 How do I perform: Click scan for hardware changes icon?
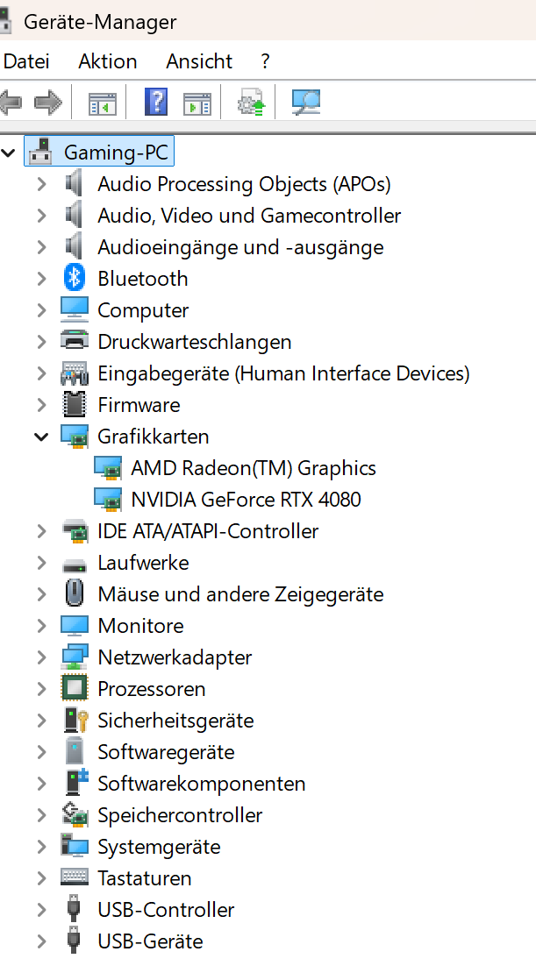click(x=305, y=103)
